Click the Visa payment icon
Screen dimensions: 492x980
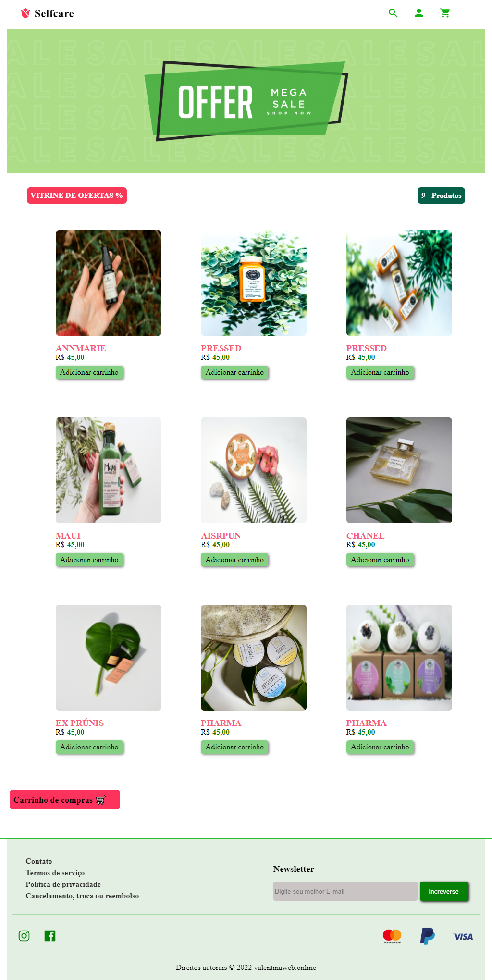click(x=463, y=936)
